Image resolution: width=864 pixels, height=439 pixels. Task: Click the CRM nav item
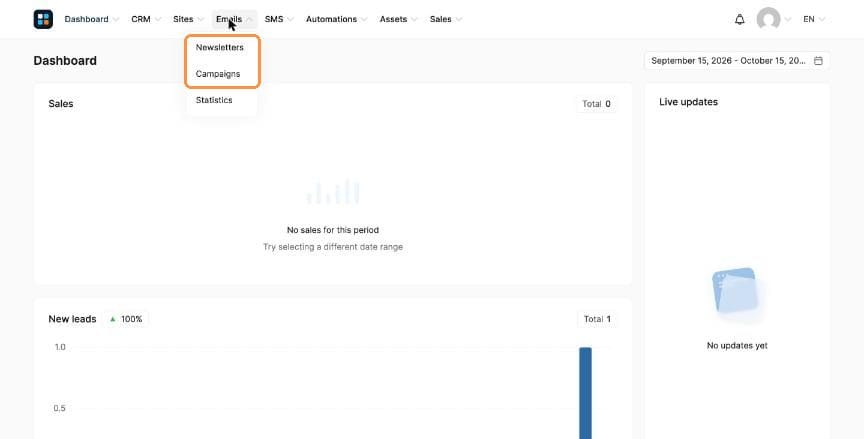coord(141,19)
